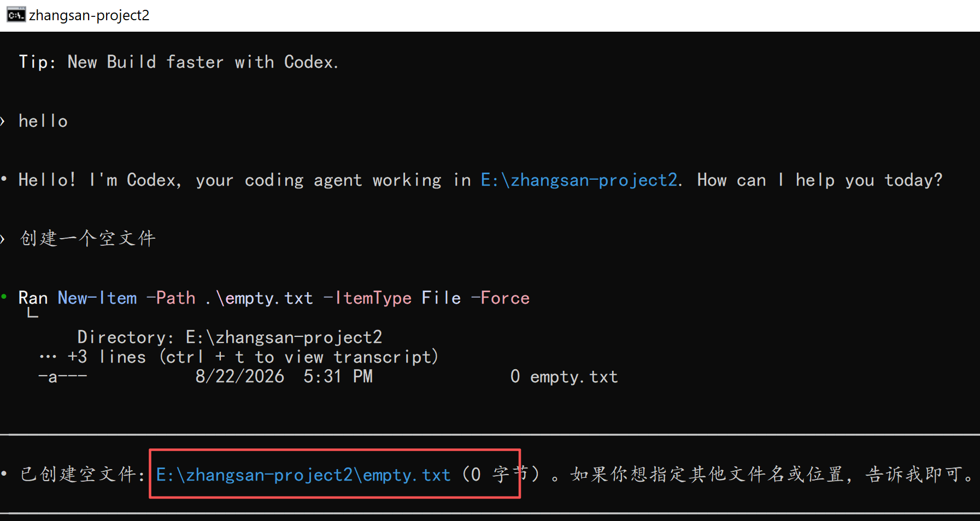The width and height of the screenshot is (980, 521).
Task: Click the 8/22/2026 date in listing
Action: [240, 377]
